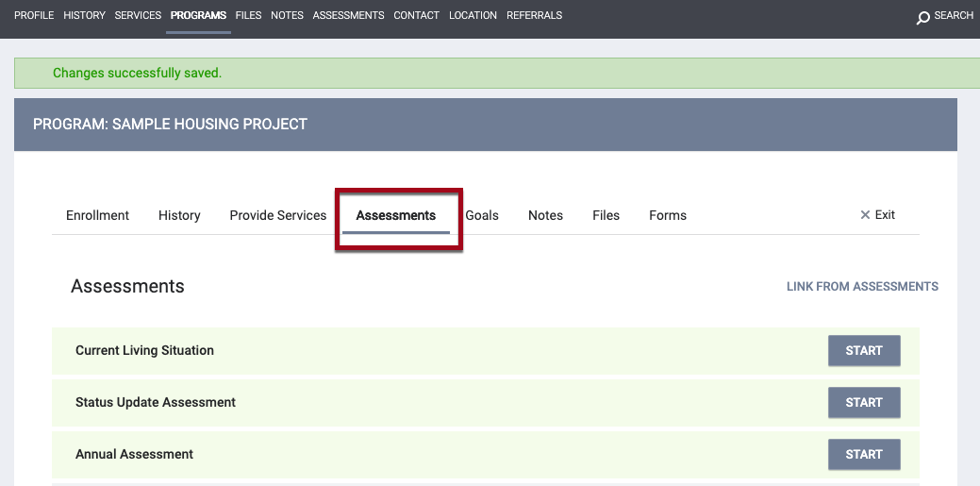Click Exit to leave the program
Viewport: 980px width, 486px height.
(885, 215)
